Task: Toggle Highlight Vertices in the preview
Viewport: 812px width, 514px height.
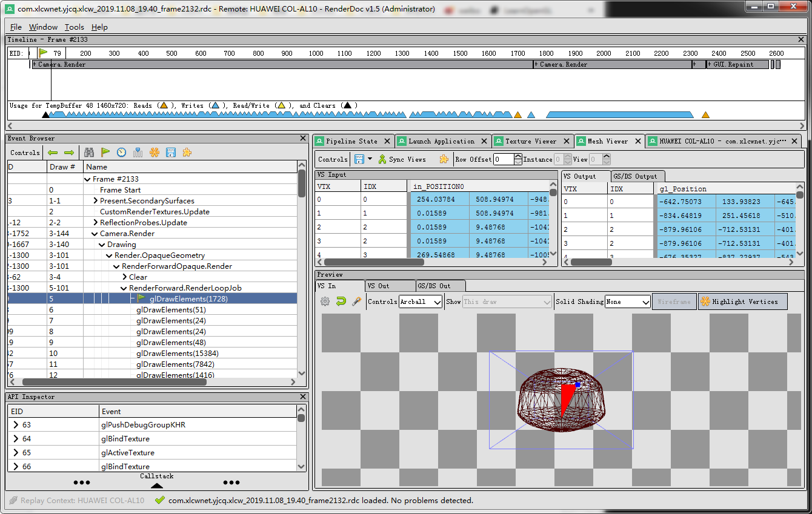Action: click(x=743, y=301)
